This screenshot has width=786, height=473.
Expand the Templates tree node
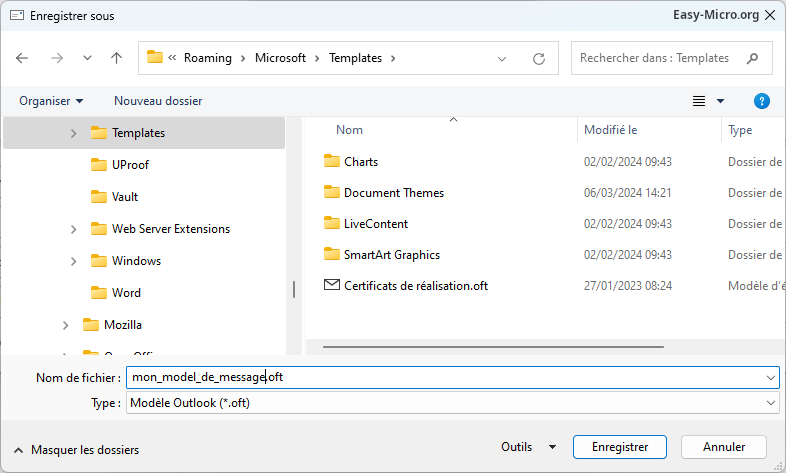click(74, 133)
